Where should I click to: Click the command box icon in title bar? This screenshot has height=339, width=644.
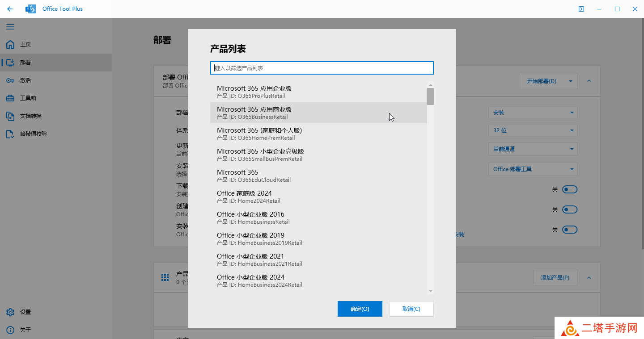pyautogui.click(x=581, y=9)
